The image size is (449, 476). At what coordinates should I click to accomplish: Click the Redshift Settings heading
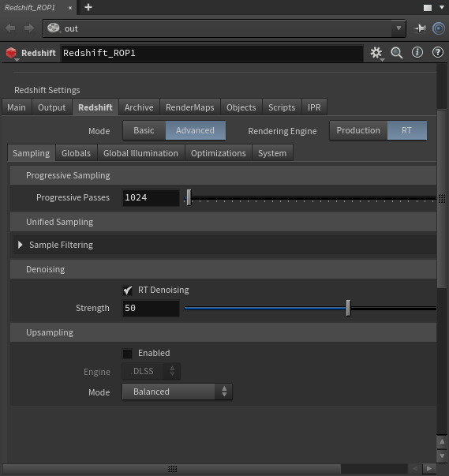click(47, 90)
